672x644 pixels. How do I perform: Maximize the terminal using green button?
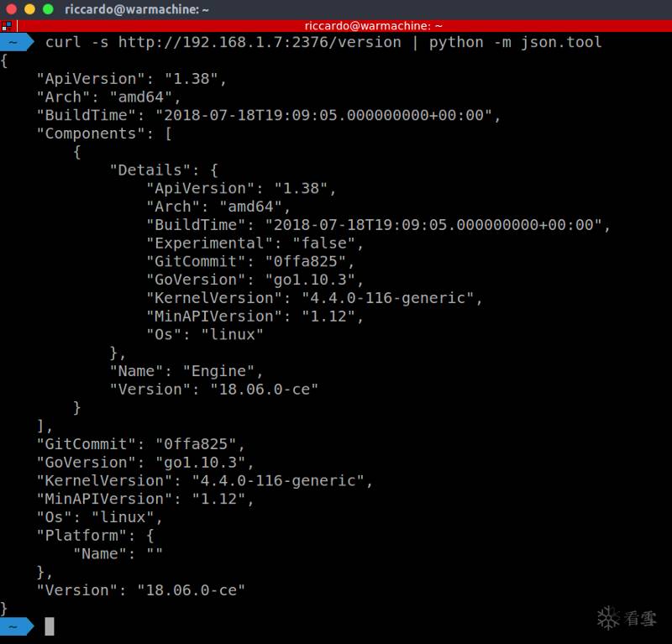tap(48, 9)
